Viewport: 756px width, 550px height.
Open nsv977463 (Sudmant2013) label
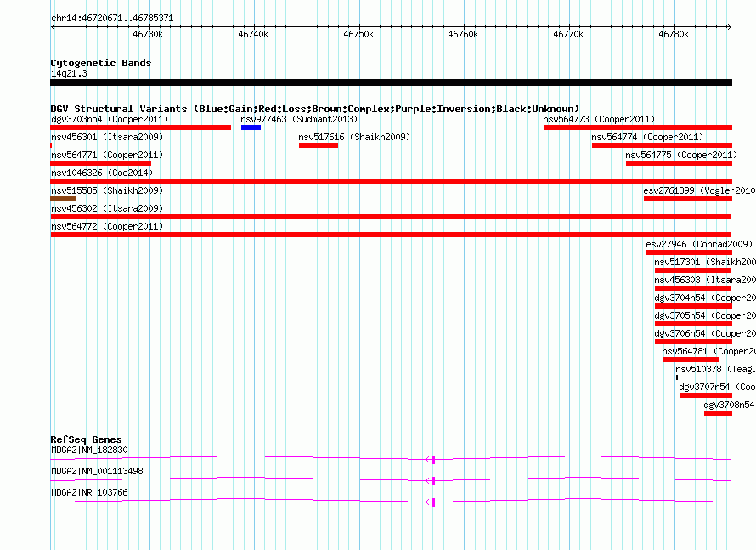pyautogui.click(x=299, y=119)
